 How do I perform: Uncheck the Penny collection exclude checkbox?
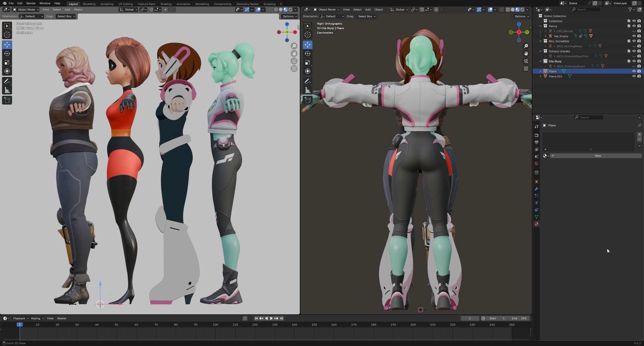[x=629, y=26]
